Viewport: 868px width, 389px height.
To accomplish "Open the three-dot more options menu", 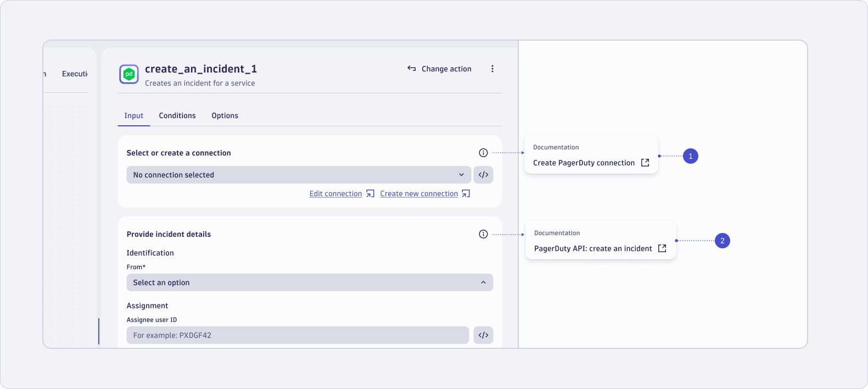I will pyautogui.click(x=492, y=69).
